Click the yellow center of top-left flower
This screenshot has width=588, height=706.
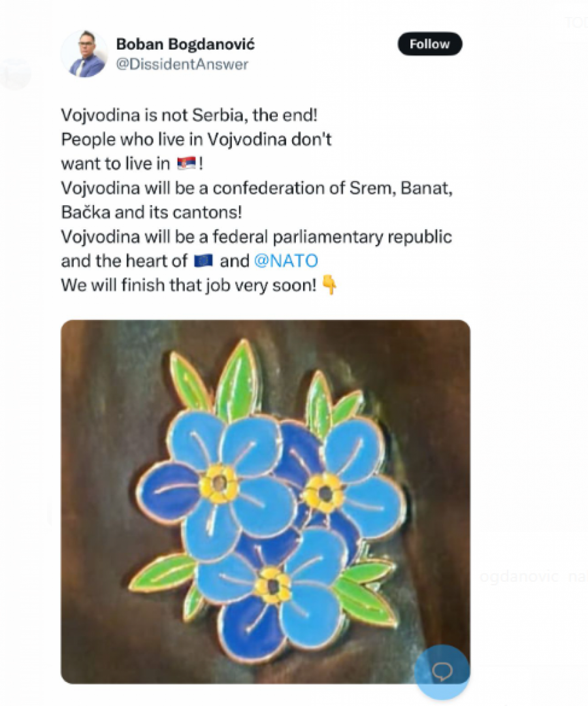pos(220,484)
